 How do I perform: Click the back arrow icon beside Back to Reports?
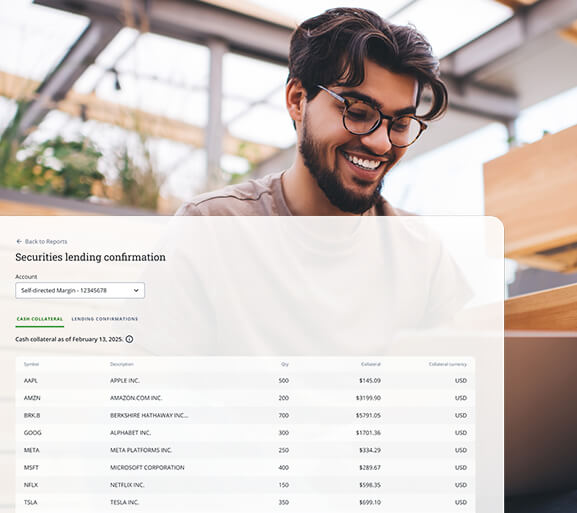click(x=19, y=241)
